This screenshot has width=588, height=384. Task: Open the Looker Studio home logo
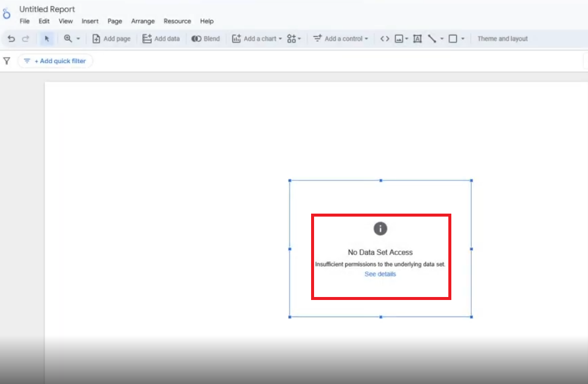7,14
